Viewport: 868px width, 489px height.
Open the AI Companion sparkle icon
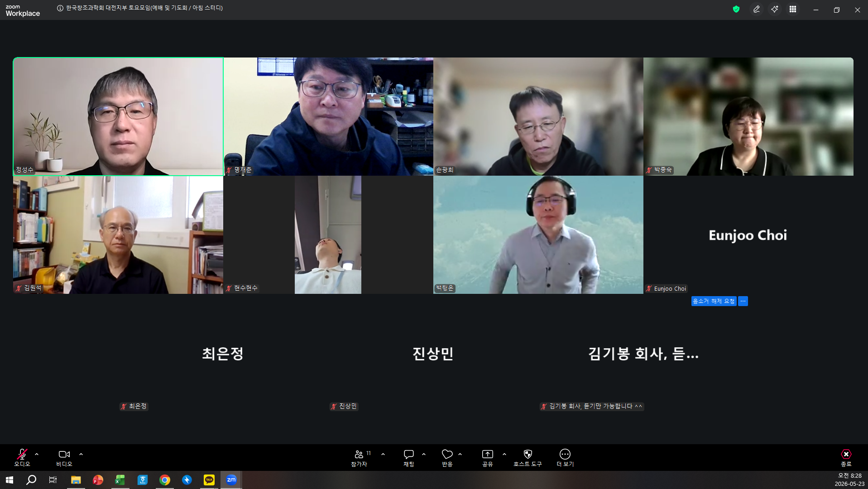coord(775,9)
